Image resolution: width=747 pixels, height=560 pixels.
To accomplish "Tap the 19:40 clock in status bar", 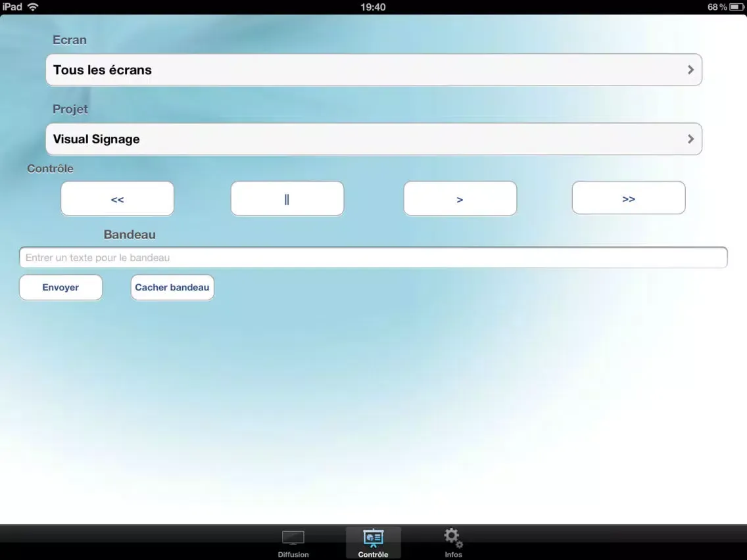I will coord(373,7).
